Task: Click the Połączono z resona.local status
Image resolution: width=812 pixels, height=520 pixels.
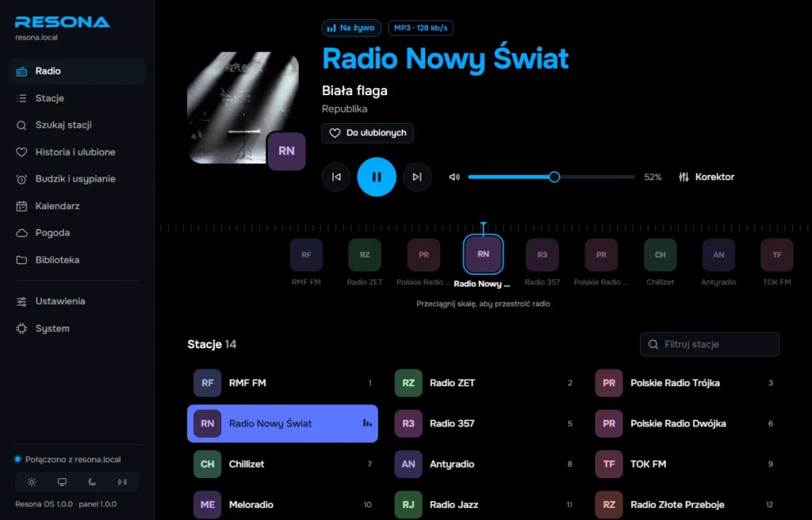Action: (68, 460)
